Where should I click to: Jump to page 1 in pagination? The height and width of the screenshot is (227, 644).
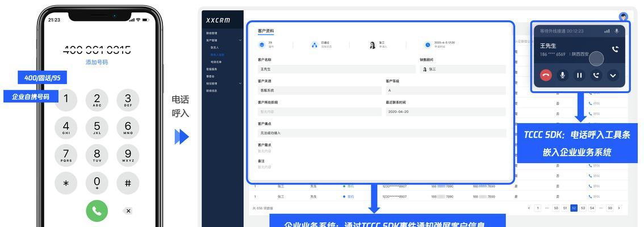pos(538,208)
